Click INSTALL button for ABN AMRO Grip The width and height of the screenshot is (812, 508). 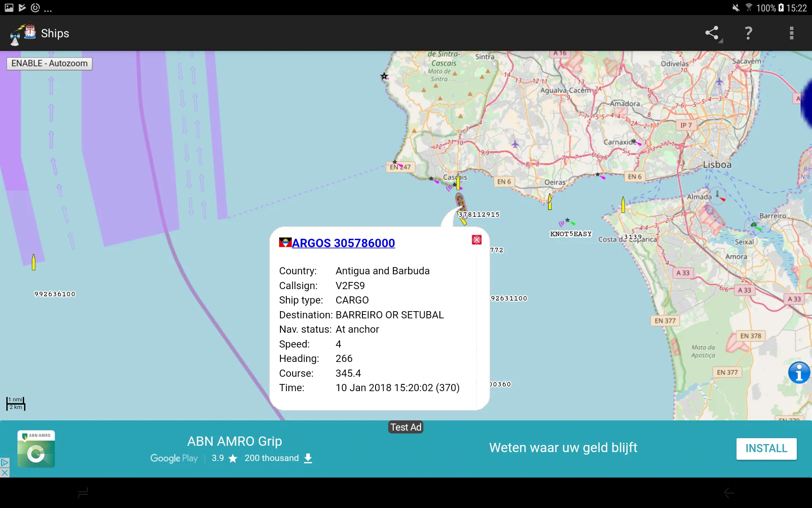pos(766,449)
